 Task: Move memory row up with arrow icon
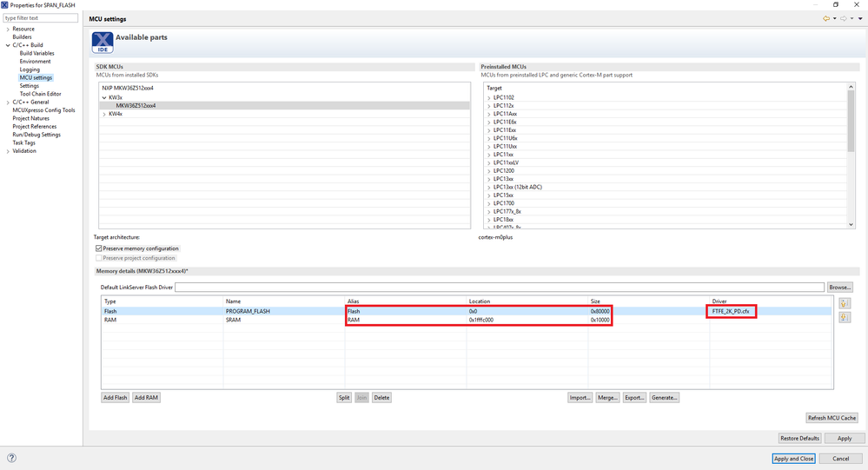[845, 303]
